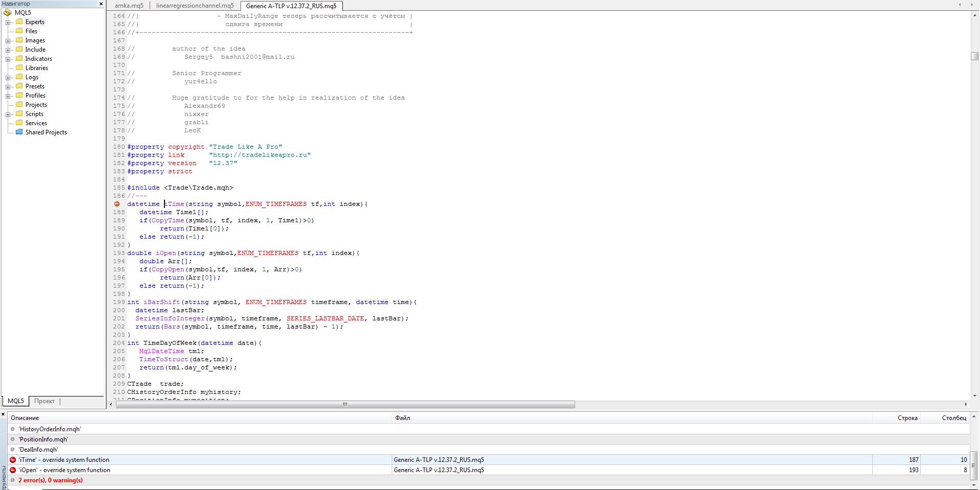Click the MQL5 root icon in Navigator
Viewport: 980px width, 490px height.
(x=8, y=12)
